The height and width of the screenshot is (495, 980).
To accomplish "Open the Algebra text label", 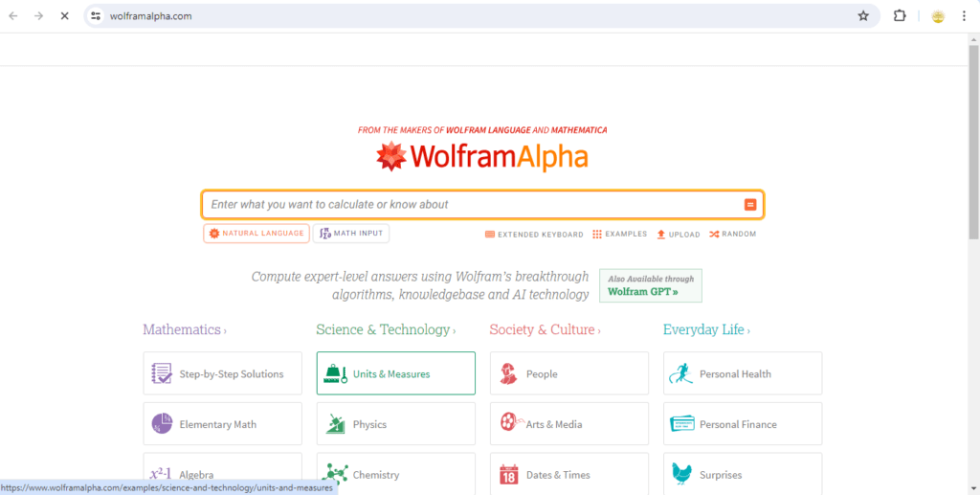I will point(196,475).
